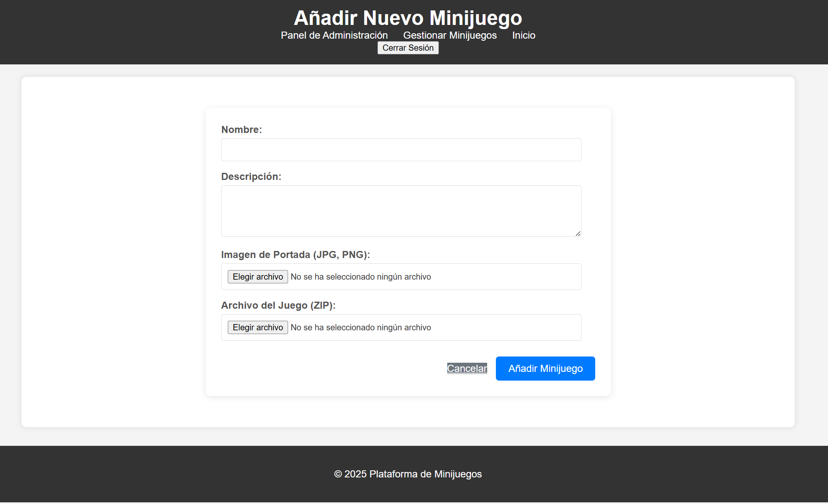Click the Archivo del Juego (ZIP): label
828x504 pixels.
tap(278, 305)
